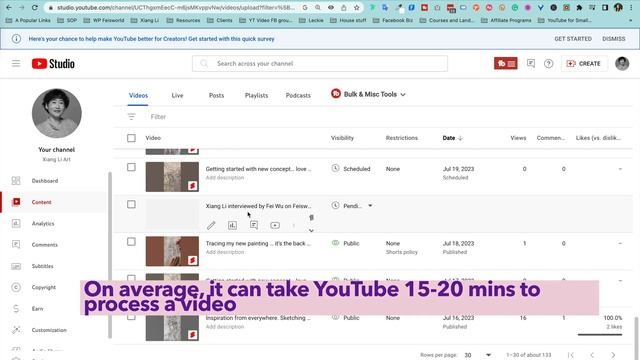Viewport: 640px width, 360px height.
Task: Open the survey link text in the banner
Action: tap(151, 39)
